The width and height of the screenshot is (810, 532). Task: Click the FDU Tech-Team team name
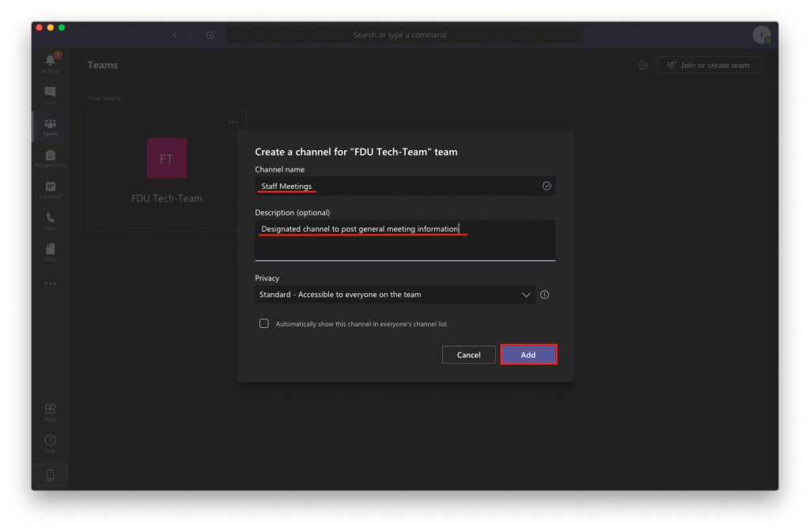pos(167,198)
